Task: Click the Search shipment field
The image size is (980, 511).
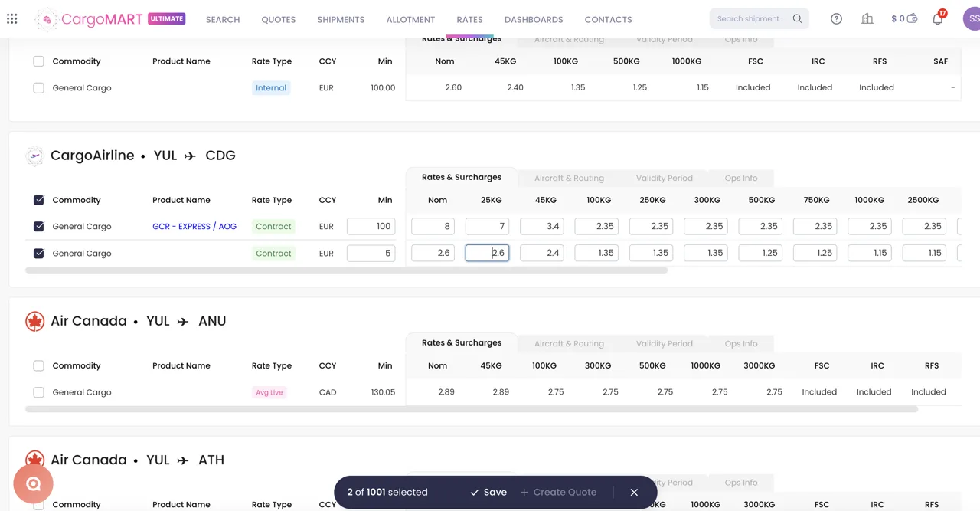Action: 752,18
